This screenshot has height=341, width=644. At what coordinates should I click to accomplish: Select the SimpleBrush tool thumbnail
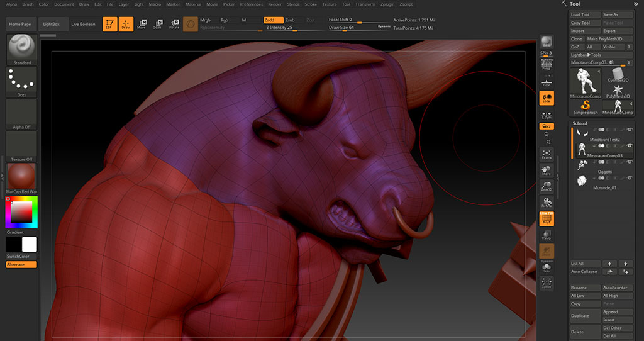coord(586,107)
